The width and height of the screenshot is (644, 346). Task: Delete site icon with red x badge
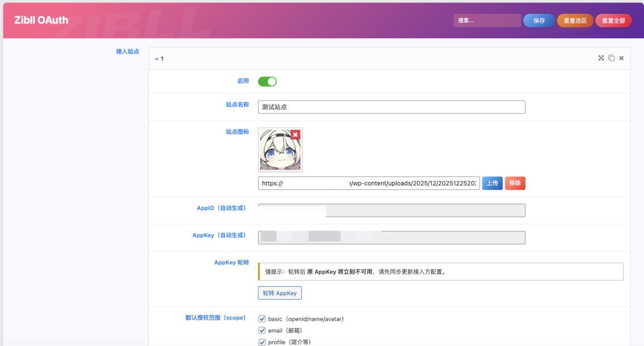click(x=295, y=135)
